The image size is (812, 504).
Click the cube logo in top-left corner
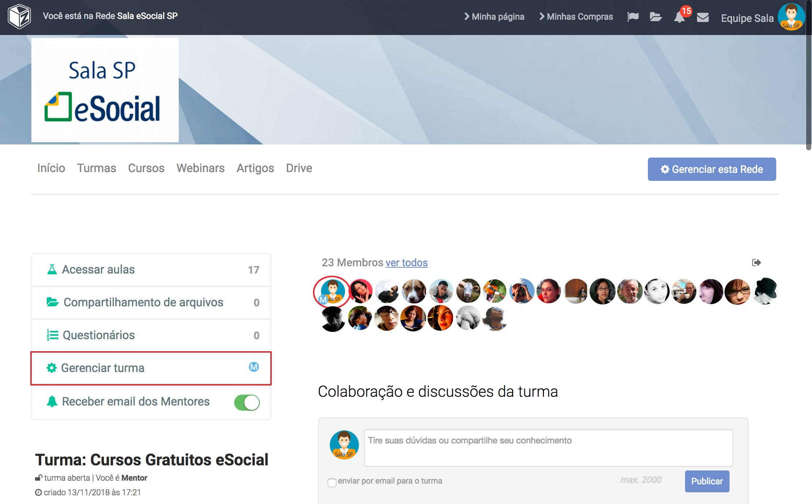point(19,16)
